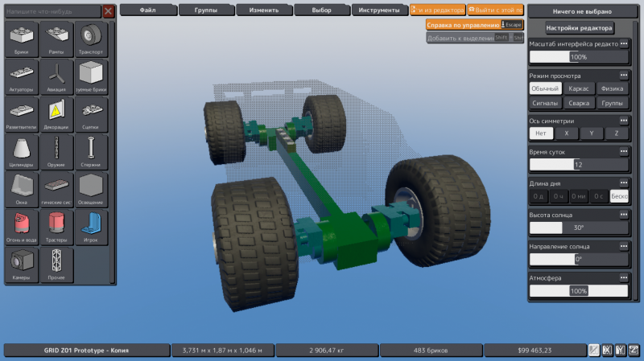Screen dimensions: 644x361
Task: Expand options for Атмосфера setting
Action: 624,277
